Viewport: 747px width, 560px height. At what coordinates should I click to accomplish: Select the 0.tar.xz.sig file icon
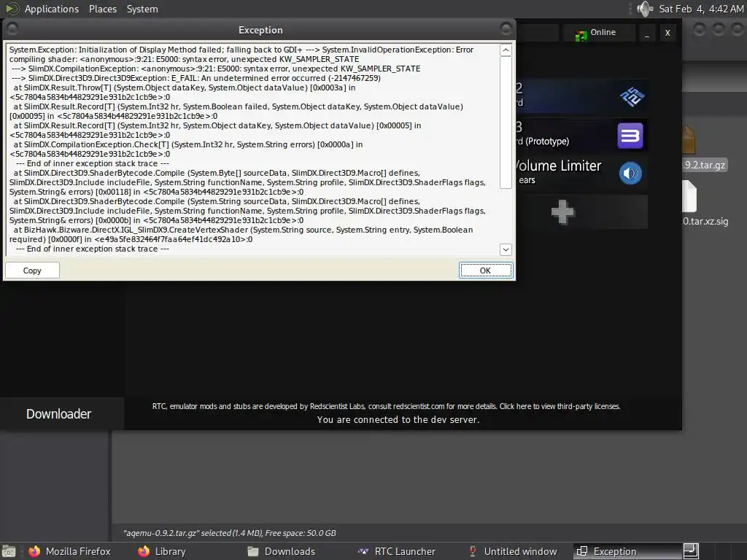click(x=689, y=195)
